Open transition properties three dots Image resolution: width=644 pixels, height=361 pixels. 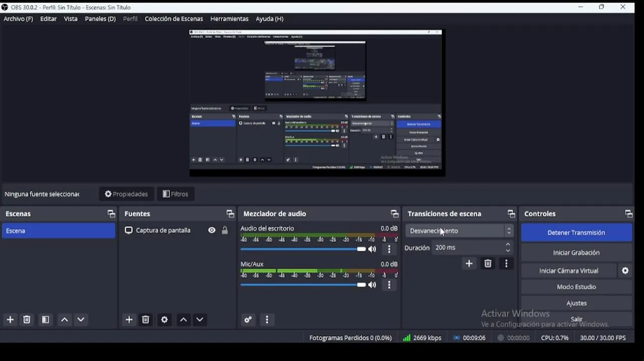pyautogui.click(x=506, y=264)
